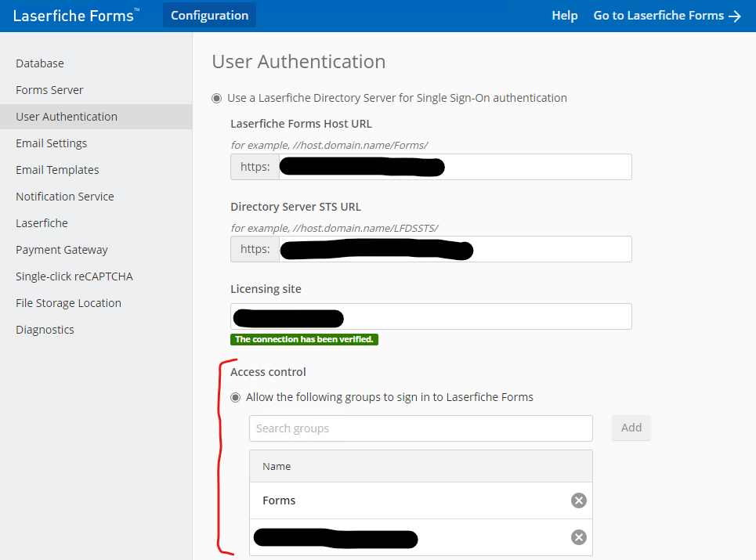Open Email Templates in sidebar
The image size is (756, 560).
pos(57,170)
